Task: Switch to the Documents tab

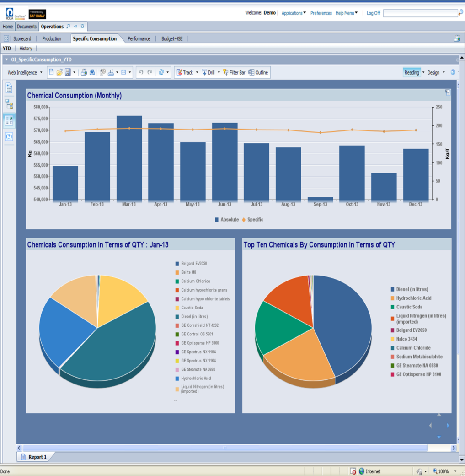Action: click(x=27, y=27)
